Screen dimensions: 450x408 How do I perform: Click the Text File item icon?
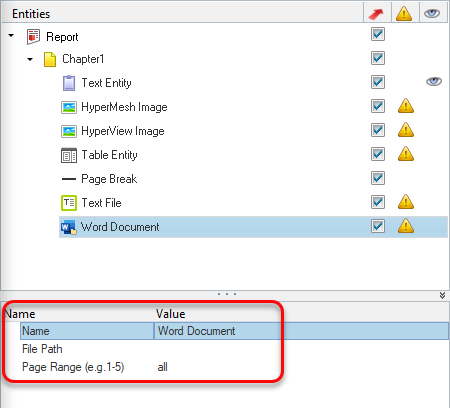pyautogui.click(x=69, y=203)
